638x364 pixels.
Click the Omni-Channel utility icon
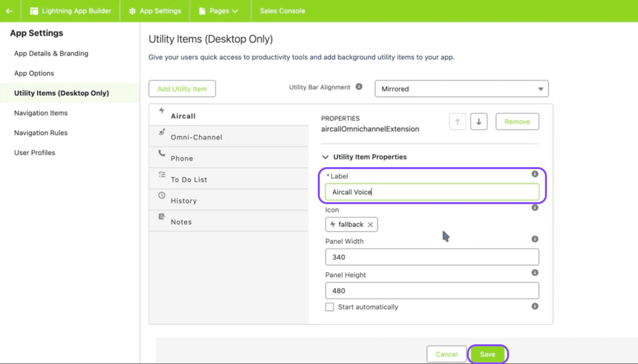pos(162,132)
